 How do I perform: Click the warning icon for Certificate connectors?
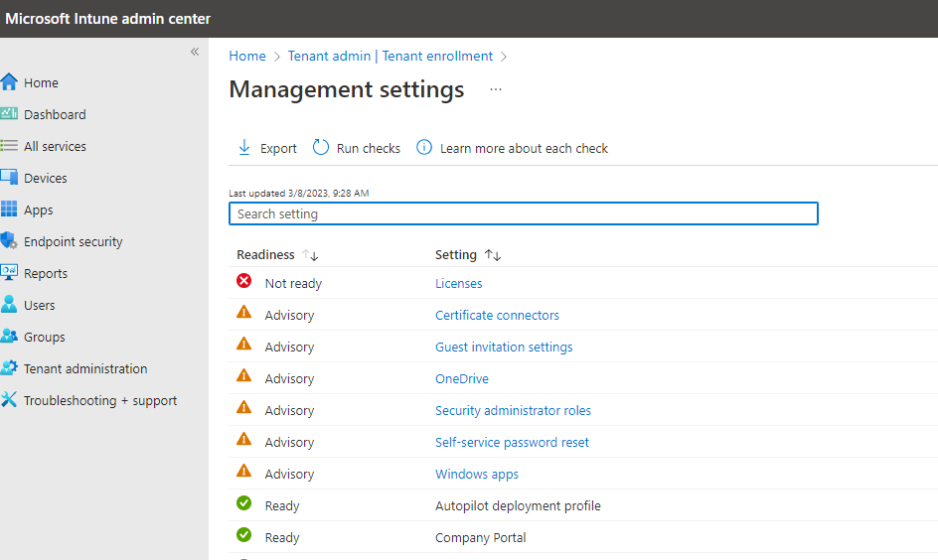244,312
